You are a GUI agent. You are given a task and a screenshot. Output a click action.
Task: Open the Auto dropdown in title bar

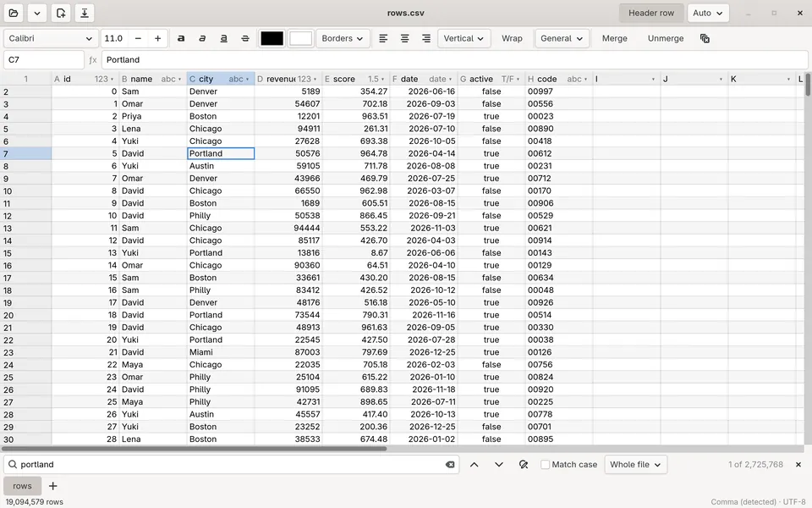tap(708, 13)
